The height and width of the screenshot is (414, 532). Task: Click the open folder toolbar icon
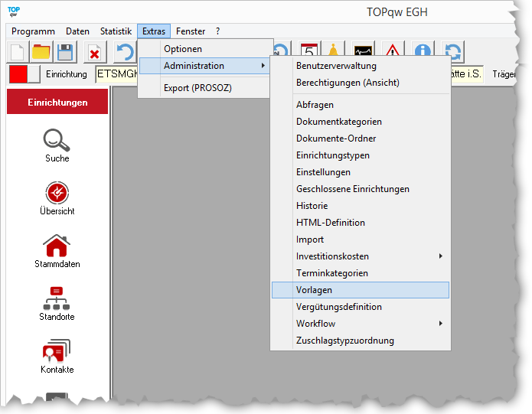tap(41, 52)
